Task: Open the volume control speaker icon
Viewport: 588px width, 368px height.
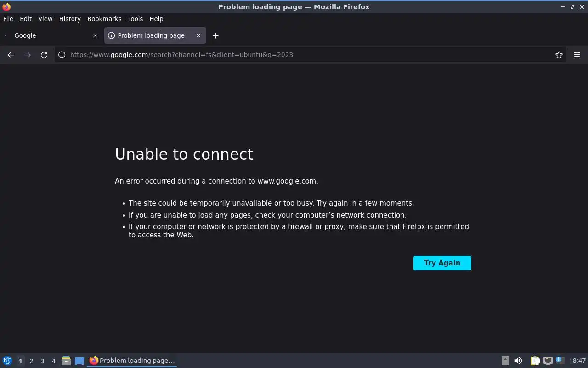Action: coord(518,361)
